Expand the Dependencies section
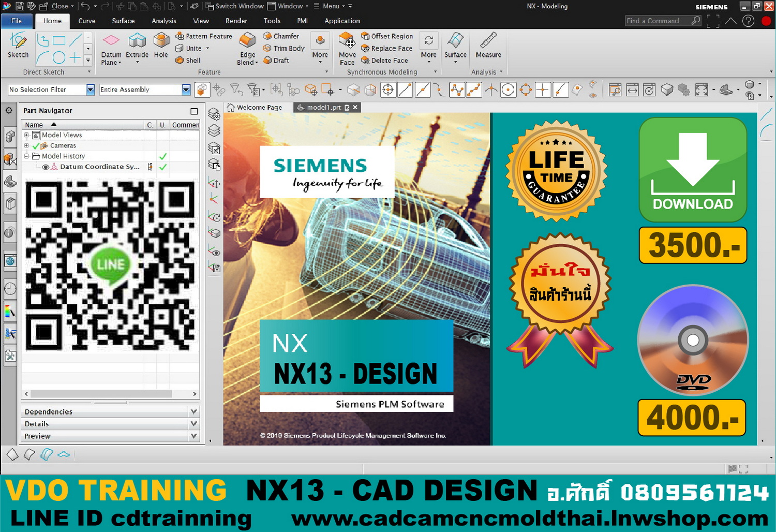 (193, 411)
